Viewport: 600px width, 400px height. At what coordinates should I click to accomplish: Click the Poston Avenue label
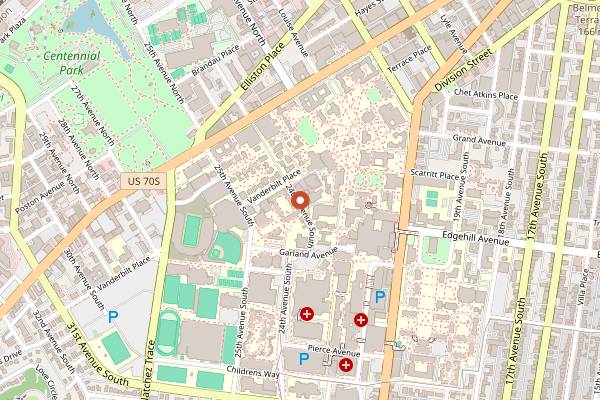tap(40, 197)
